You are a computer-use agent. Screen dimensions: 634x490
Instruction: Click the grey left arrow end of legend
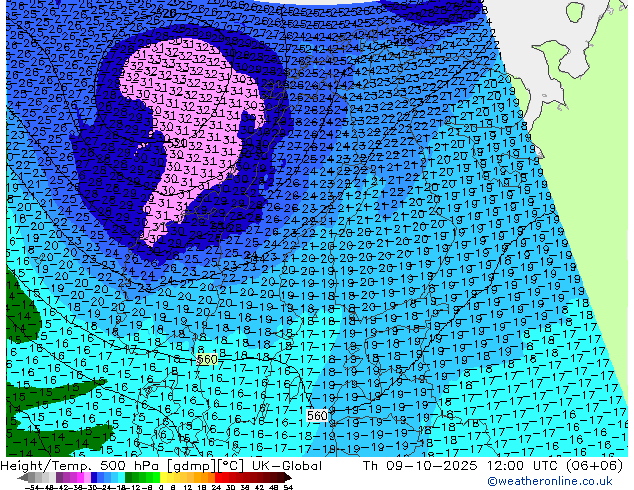pyautogui.click(x=23, y=478)
